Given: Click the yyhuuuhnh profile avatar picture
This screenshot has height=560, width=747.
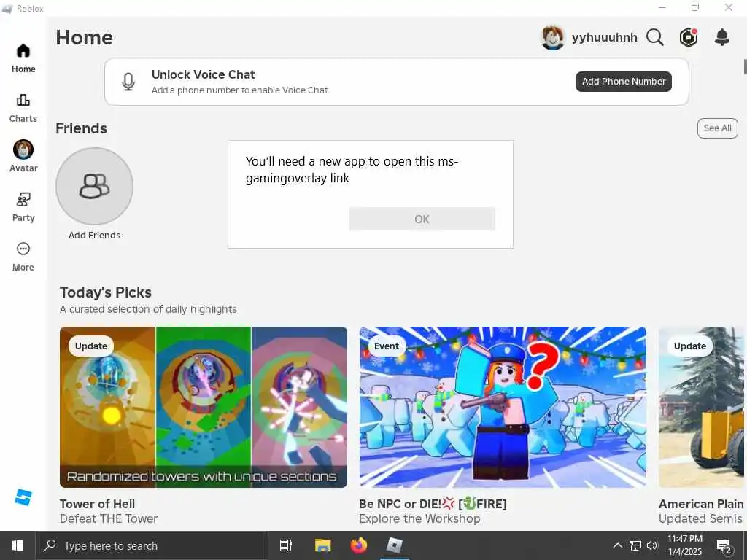Looking at the screenshot, I should click(553, 37).
